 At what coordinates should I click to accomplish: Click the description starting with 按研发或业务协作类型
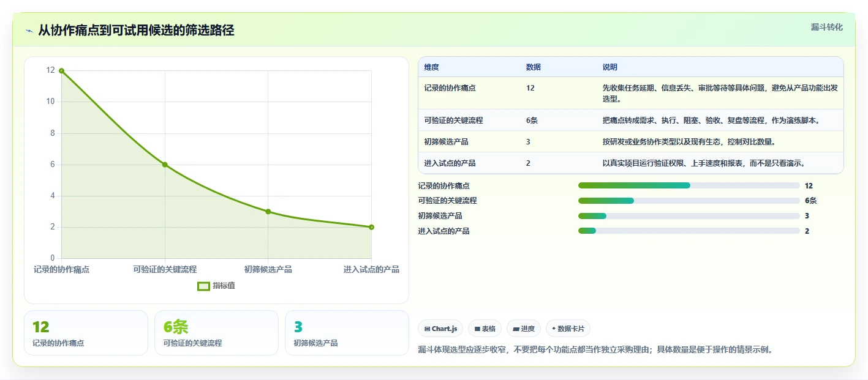point(689,142)
